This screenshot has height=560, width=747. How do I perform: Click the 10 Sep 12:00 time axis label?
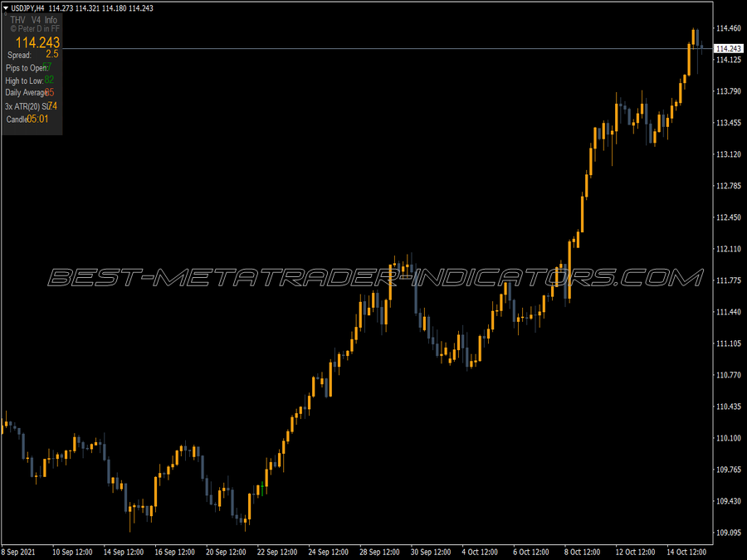pos(72,552)
